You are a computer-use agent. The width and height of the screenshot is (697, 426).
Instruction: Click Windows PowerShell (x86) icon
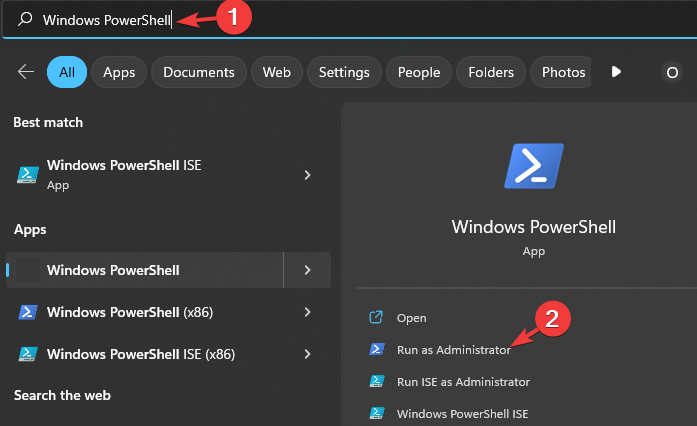[x=28, y=312]
